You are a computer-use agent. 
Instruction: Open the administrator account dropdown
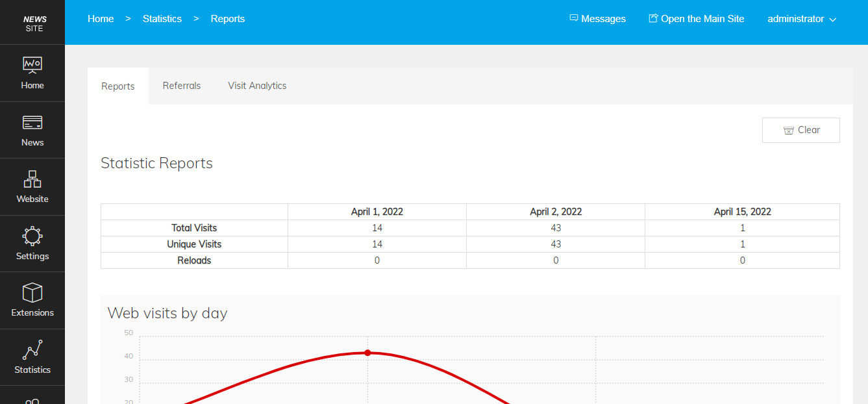[796, 18]
